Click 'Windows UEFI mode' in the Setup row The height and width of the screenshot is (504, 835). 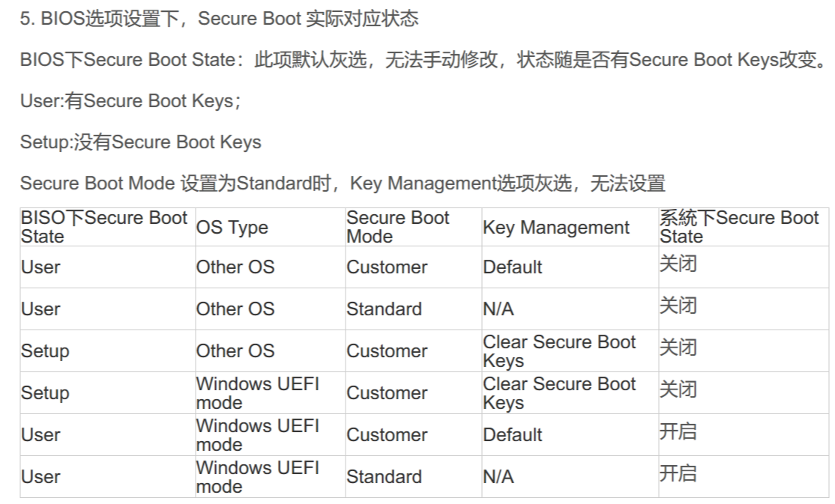[257, 392]
